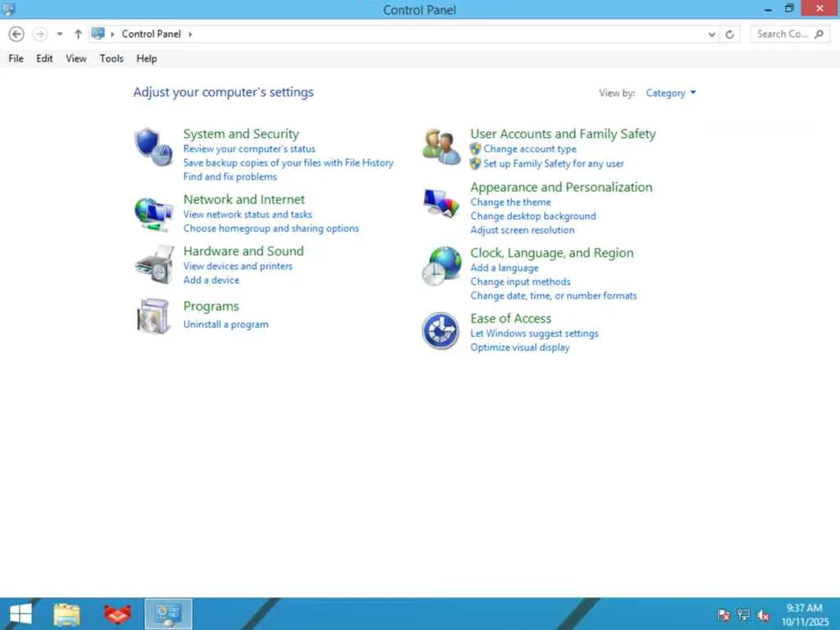Open the Network and Internet heading link
Viewport: 840px width, 630px height.
(244, 199)
